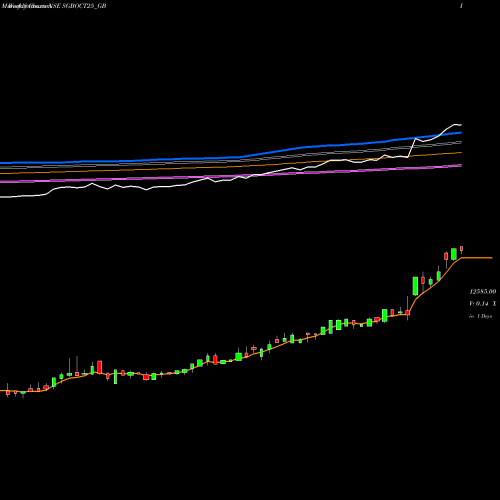The height and width of the screenshot is (500, 500).
Task: Click the V: 0.14 X volume label
Action: tap(483, 304)
